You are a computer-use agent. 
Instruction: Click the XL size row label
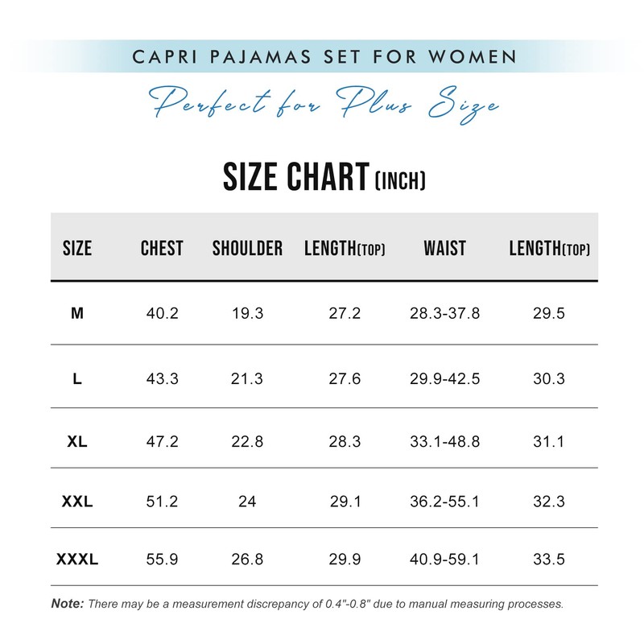(77, 441)
